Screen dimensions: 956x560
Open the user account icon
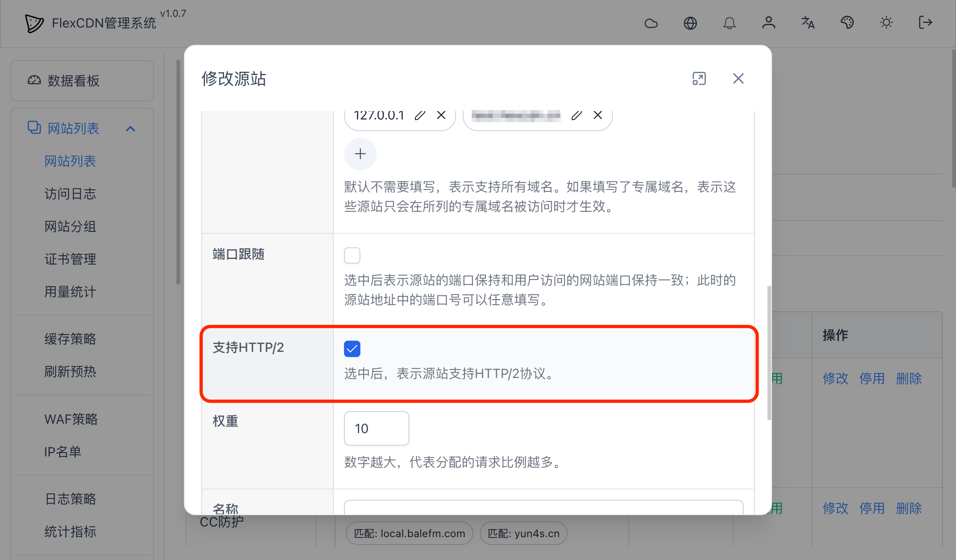(769, 23)
